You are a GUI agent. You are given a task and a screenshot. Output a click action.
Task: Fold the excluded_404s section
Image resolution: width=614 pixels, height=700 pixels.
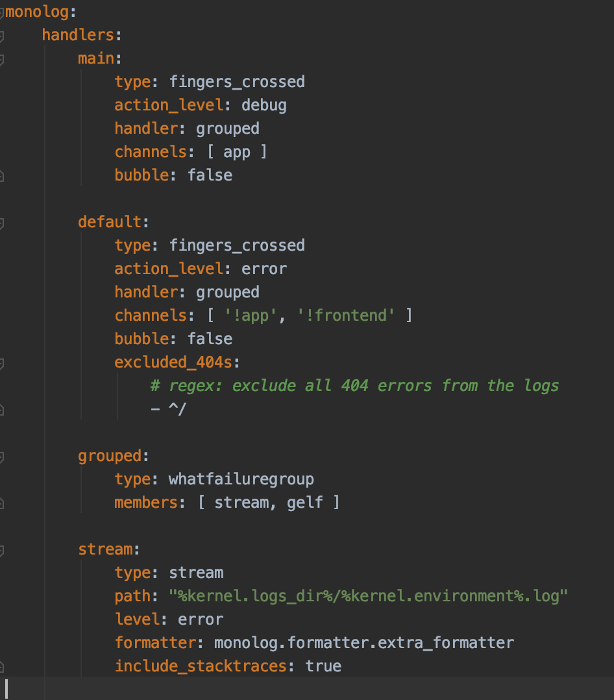coord(4,362)
